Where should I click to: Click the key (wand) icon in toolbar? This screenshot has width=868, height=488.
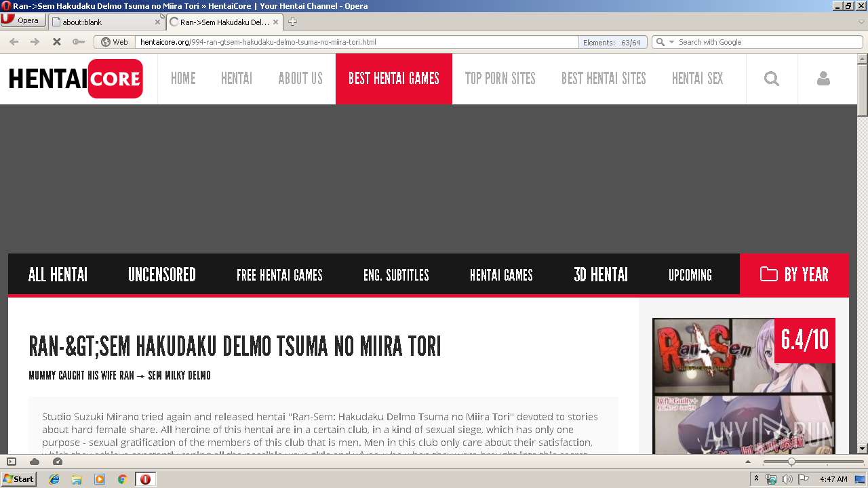pyautogui.click(x=79, y=42)
